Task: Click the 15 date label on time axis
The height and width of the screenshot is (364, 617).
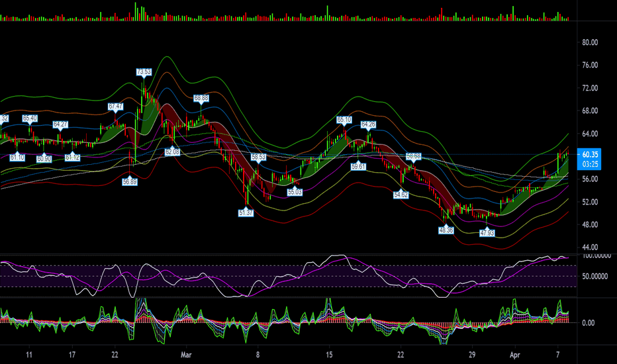Action: pyautogui.click(x=329, y=355)
